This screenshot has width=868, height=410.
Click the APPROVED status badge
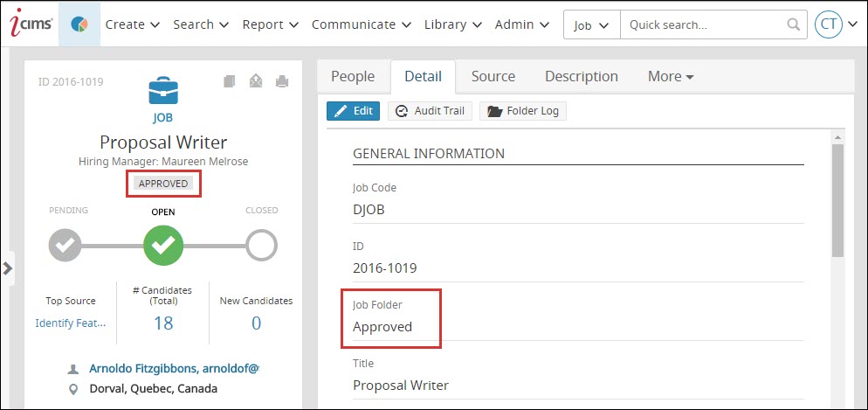163,184
